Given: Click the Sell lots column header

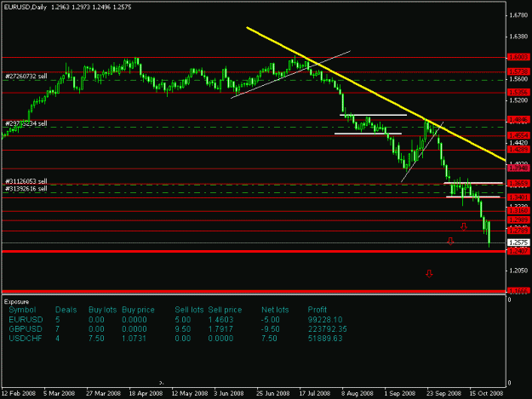Looking at the screenshot, I should (189, 310).
